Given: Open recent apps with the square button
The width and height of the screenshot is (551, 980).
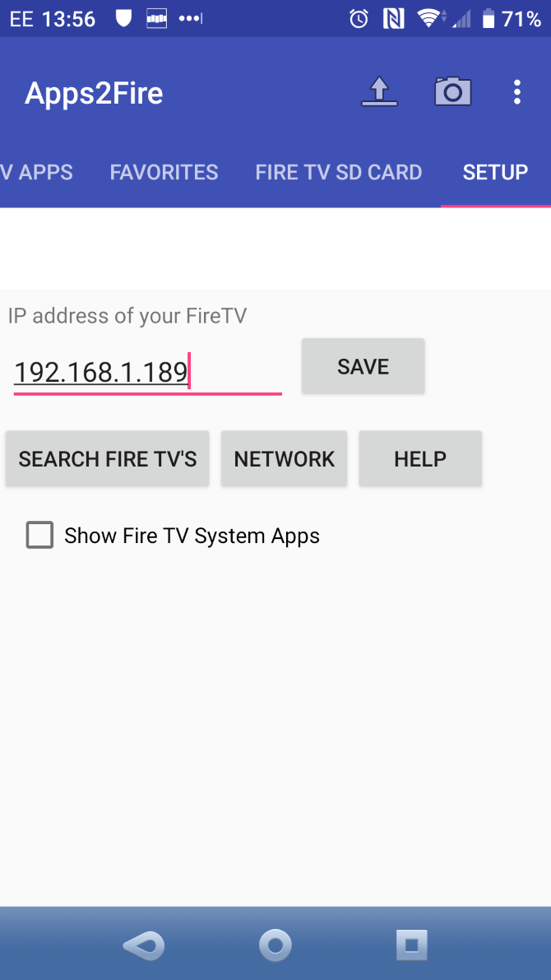Looking at the screenshot, I should (x=412, y=945).
